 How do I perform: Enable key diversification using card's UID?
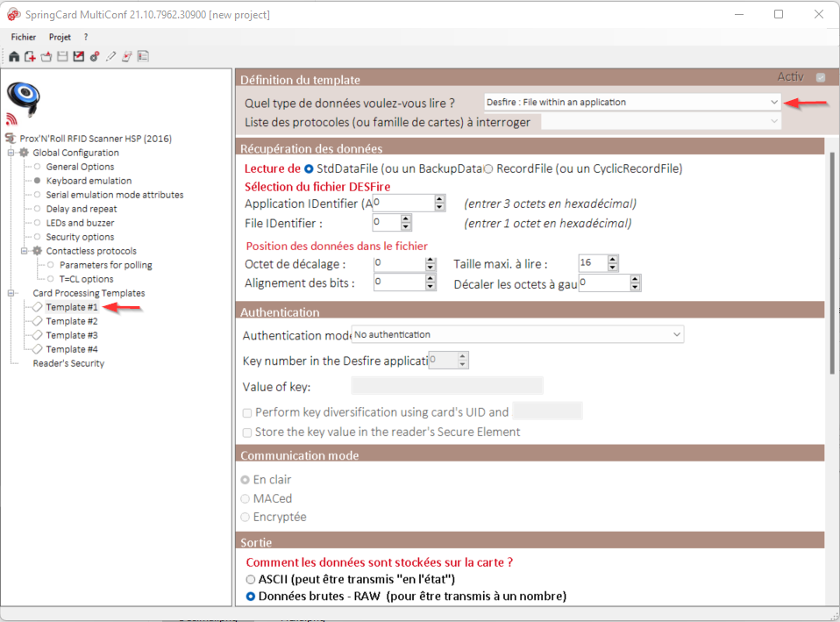[x=247, y=413]
